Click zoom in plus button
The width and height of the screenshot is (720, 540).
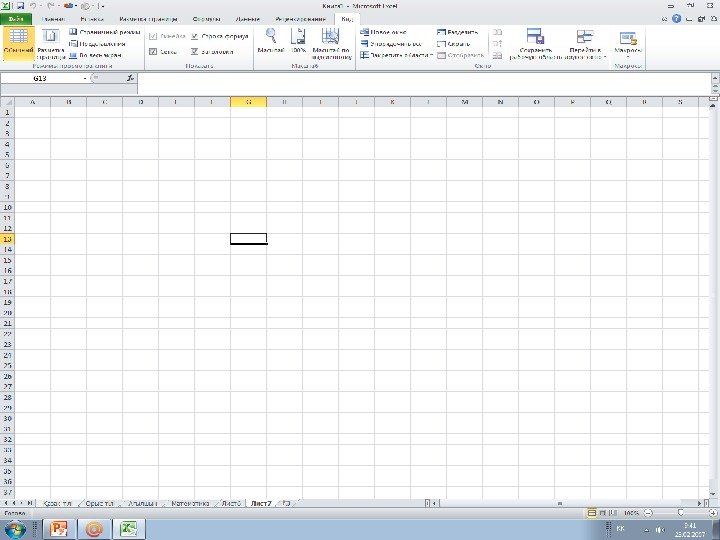pos(713,513)
